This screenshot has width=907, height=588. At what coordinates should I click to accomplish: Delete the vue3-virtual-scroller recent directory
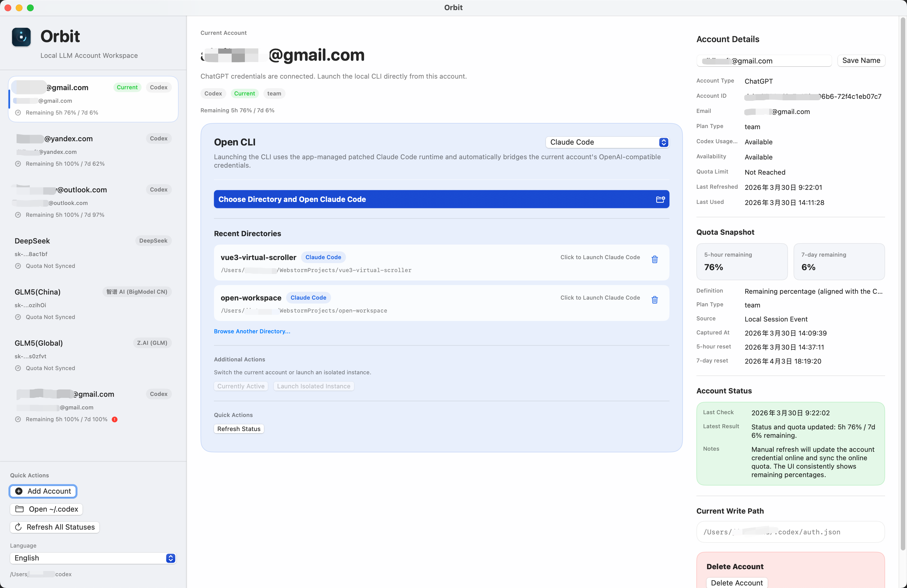[x=654, y=259]
